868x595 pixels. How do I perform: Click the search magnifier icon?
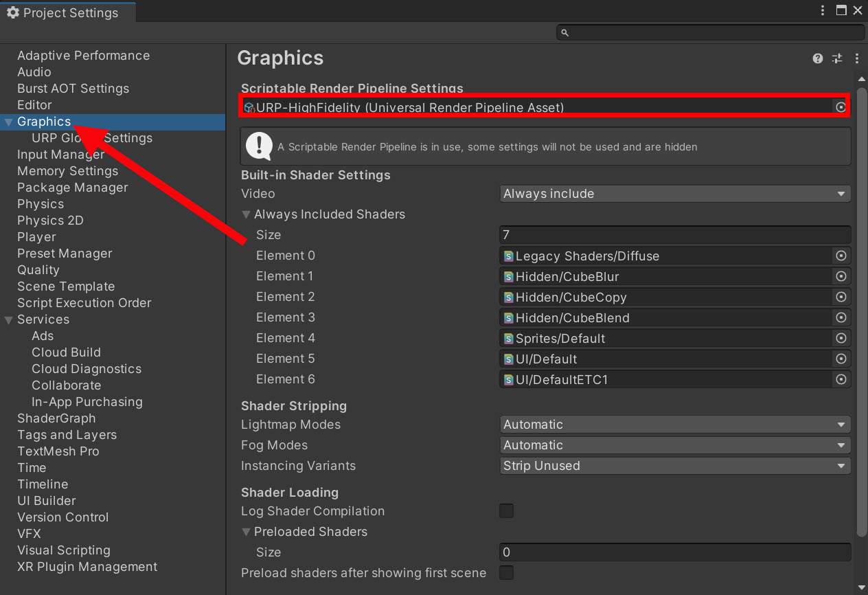coord(565,32)
